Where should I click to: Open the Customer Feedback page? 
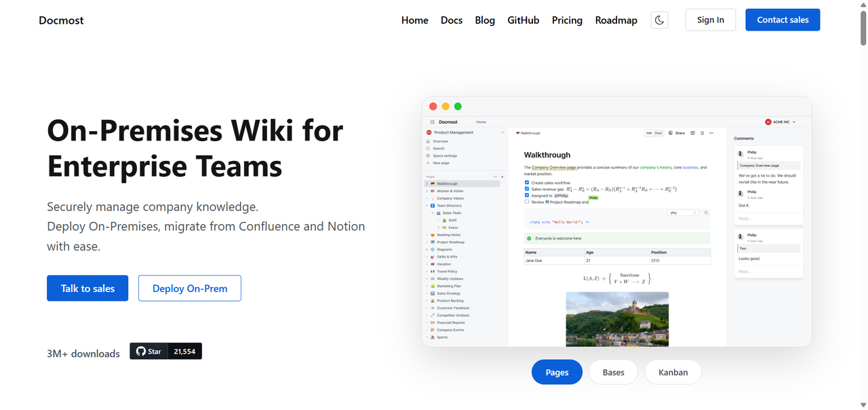453,308
